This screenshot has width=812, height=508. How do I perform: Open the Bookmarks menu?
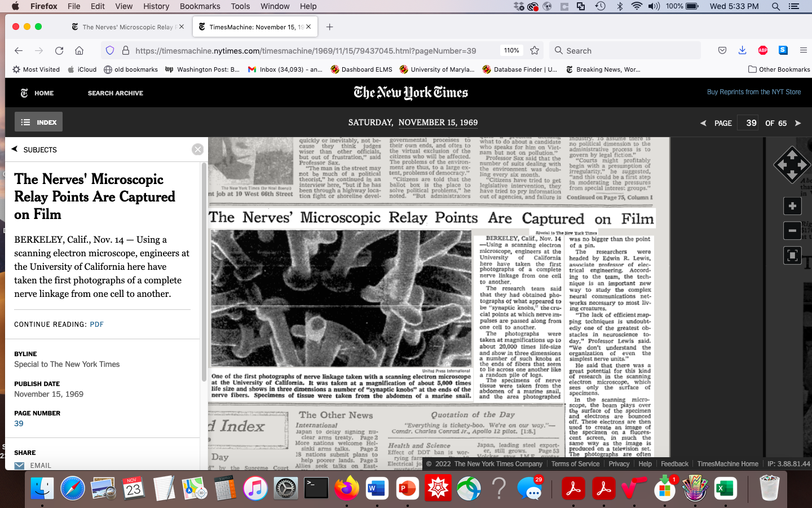(200, 6)
